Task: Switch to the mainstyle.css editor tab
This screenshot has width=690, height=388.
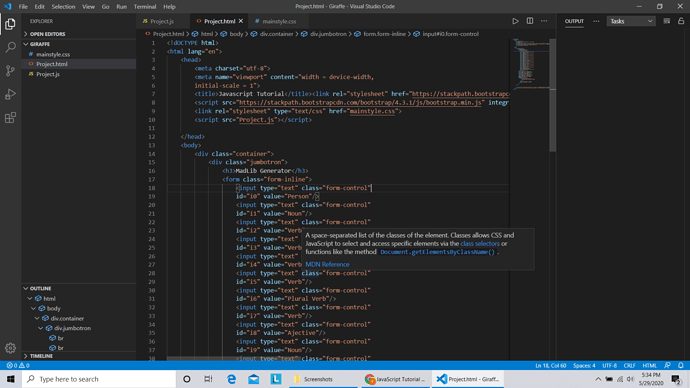Action: tap(279, 21)
